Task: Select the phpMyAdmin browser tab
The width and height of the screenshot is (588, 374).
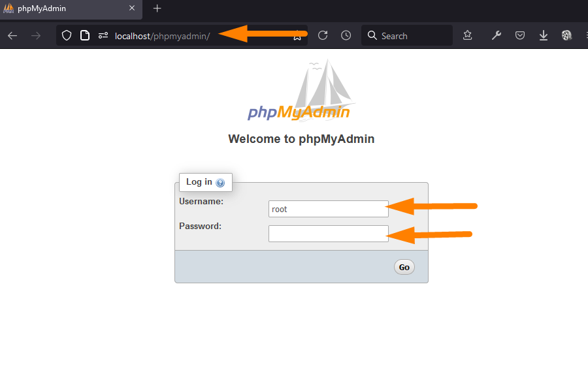Action: [71, 8]
